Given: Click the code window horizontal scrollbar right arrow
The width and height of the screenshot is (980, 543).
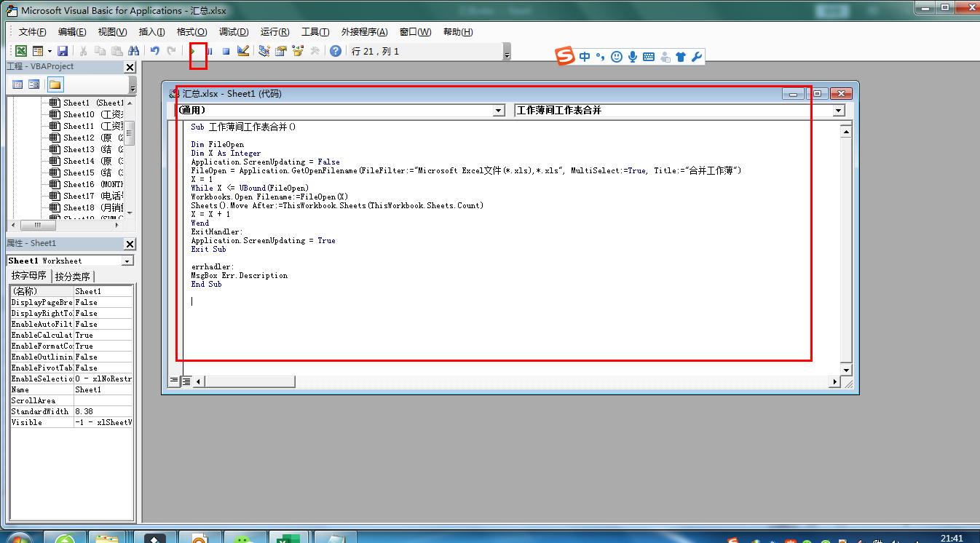Looking at the screenshot, I should pyautogui.click(x=834, y=381).
